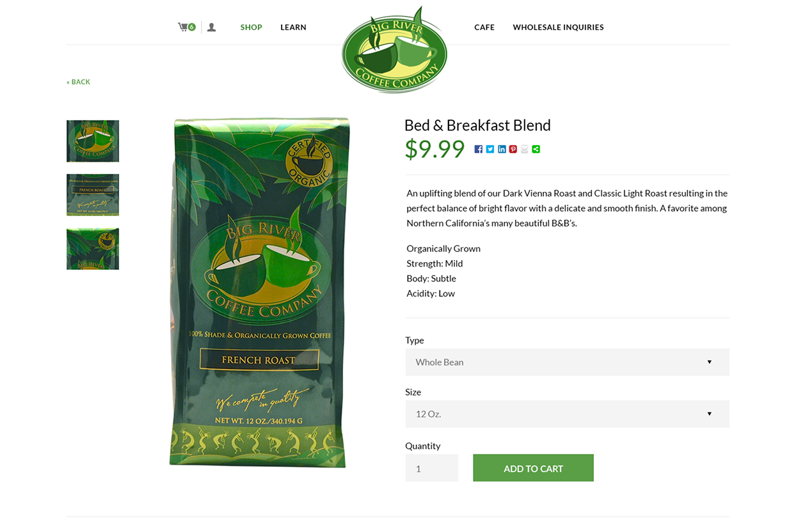Open the Size dropdown showing 12 Oz.

[x=567, y=414]
